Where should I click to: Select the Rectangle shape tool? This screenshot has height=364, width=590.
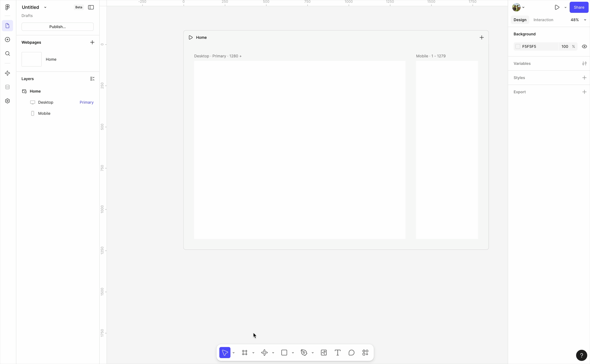point(284,353)
